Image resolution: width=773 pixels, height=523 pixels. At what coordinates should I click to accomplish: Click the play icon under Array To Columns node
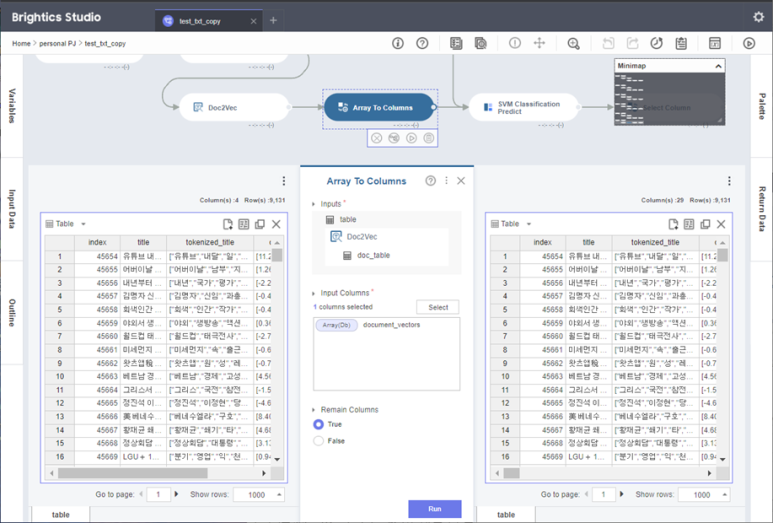pyautogui.click(x=411, y=138)
